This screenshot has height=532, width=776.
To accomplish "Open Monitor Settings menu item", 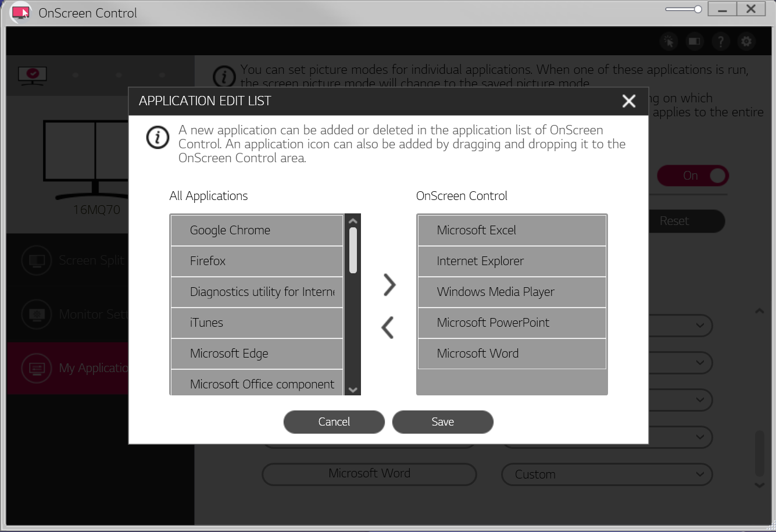I will [x=67, y=315].
